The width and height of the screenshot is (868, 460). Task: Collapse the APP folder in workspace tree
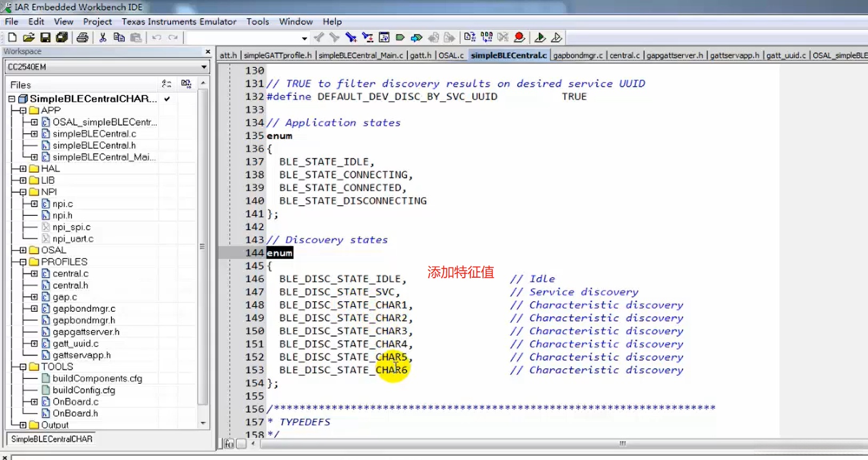(x=23, y=110)
